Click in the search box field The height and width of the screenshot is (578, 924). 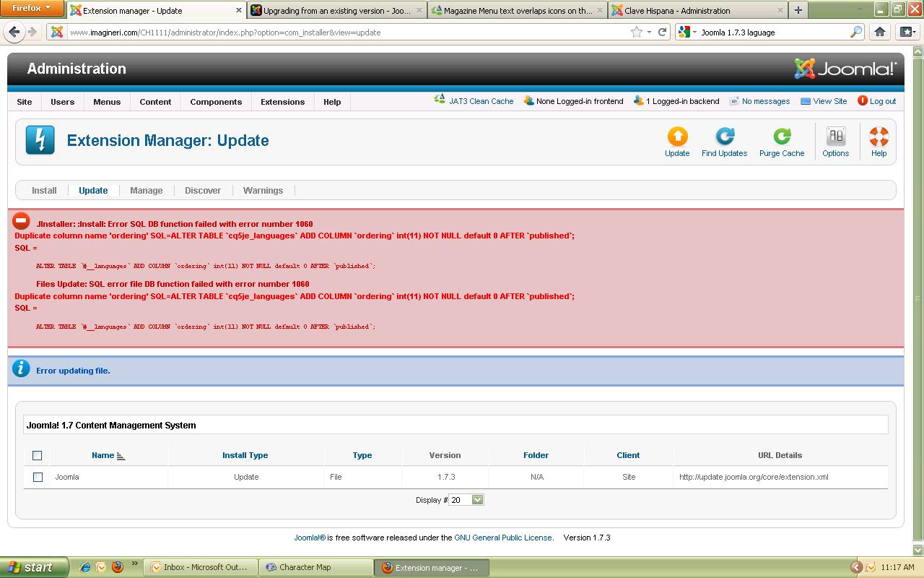tap(772, 32)
